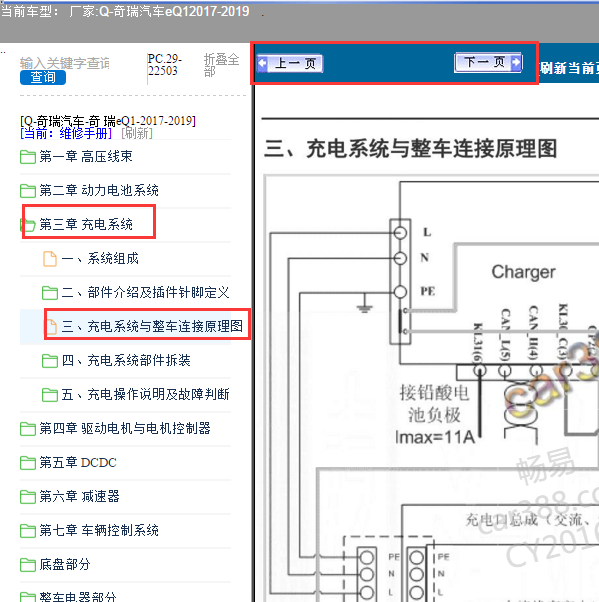
Task: Click 折叠全部 to collapse all
Action: (221, 65)
